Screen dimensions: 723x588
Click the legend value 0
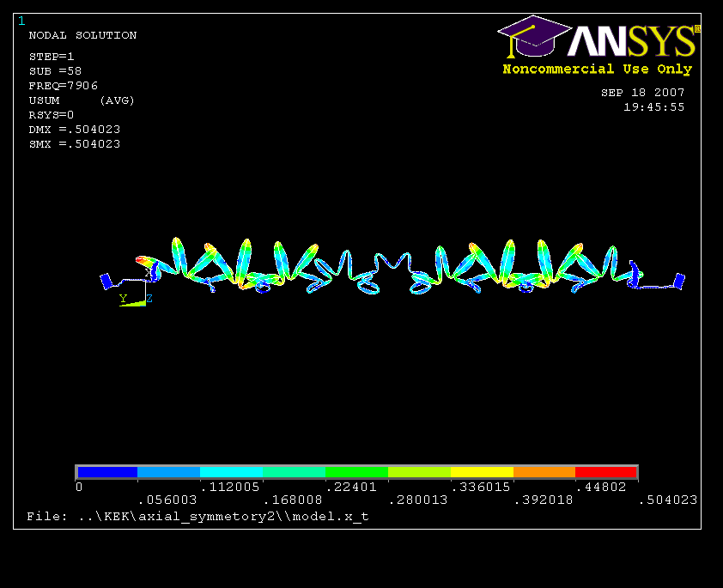pyautogui.click(x=79, y=487)
